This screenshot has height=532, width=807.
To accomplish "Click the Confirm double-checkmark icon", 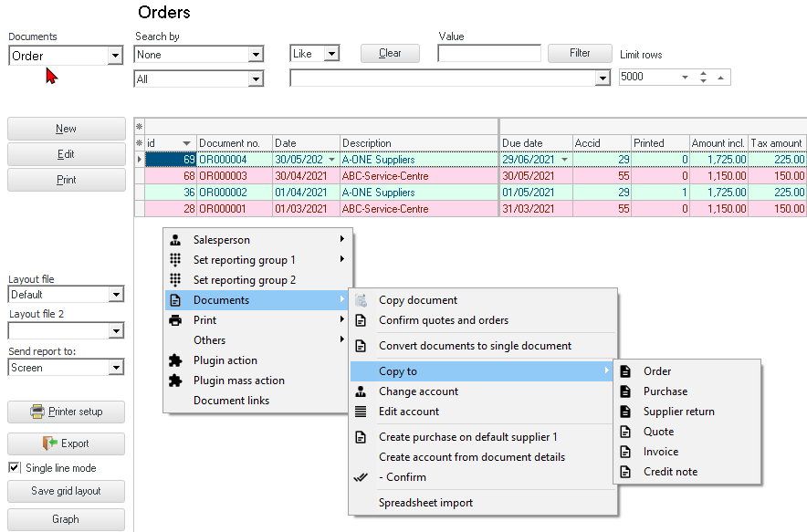I will point(361,477).
